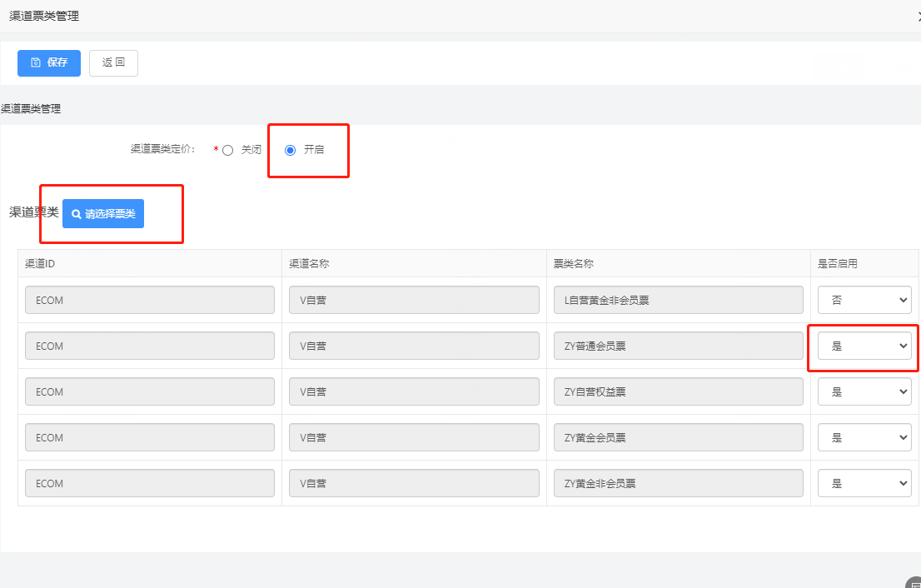The height and width of the screenshot is (588, 921).
Task: Expand 是否启用 dropdown for ZY黄金会员票
Action: pyautogui.click(x=864, y=437)
